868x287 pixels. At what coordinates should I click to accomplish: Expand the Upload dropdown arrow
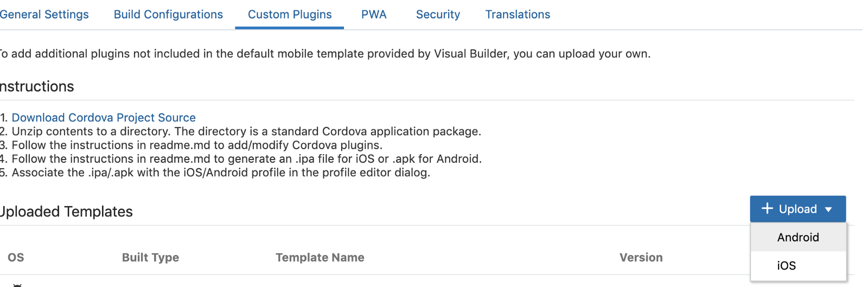point(828,209)
